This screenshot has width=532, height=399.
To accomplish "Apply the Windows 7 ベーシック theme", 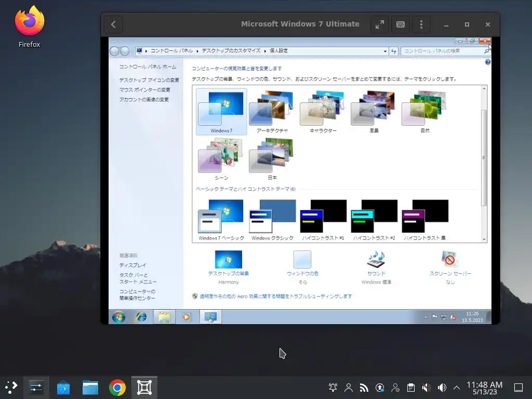I will (x=221, y=220).
